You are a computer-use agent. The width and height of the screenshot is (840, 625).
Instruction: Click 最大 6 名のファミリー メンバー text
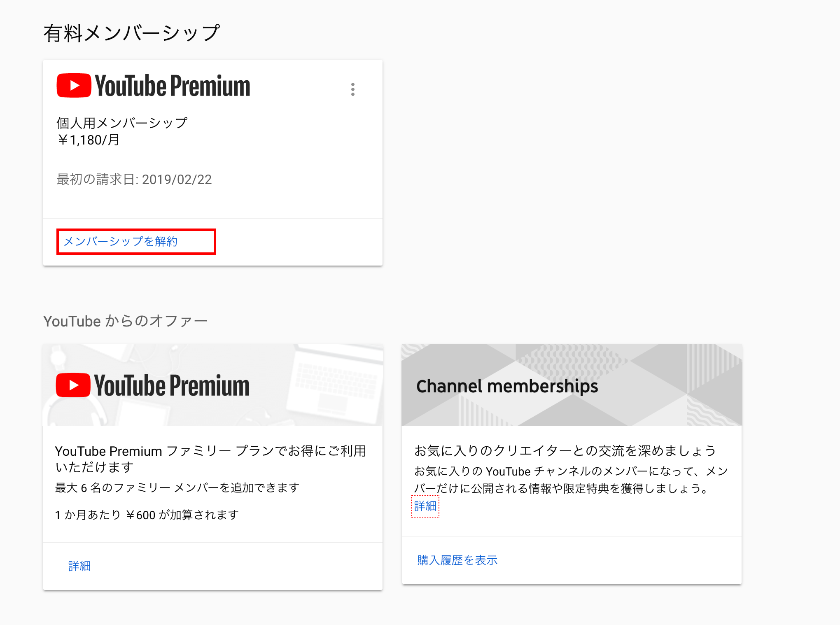177,488
